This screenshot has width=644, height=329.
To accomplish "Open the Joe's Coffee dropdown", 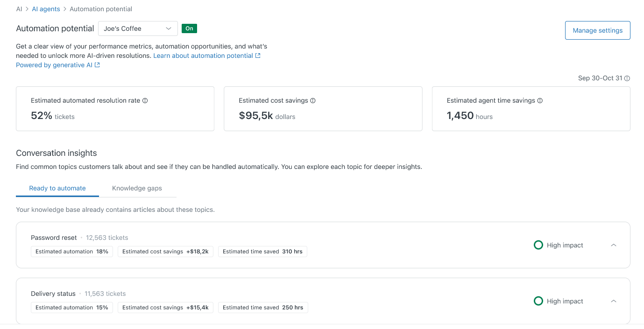I will 138,28.
